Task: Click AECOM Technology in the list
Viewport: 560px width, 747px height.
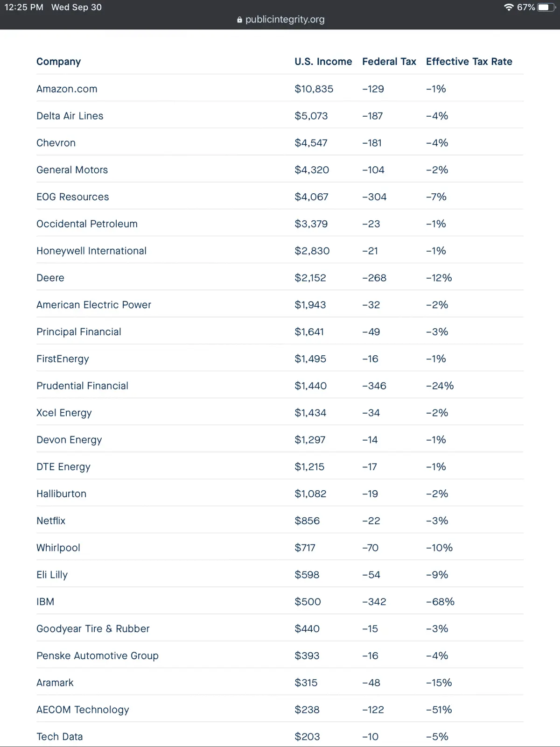Action: click(x=83, y=710)
